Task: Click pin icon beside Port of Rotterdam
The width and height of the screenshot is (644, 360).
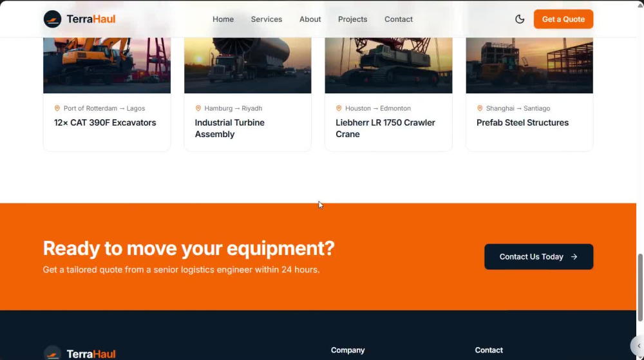Action: click(57, 108)
